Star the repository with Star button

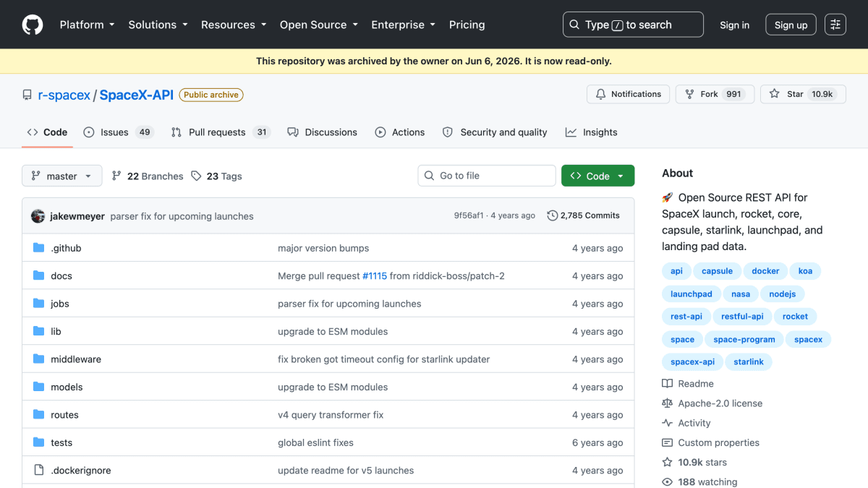[803, 94]
